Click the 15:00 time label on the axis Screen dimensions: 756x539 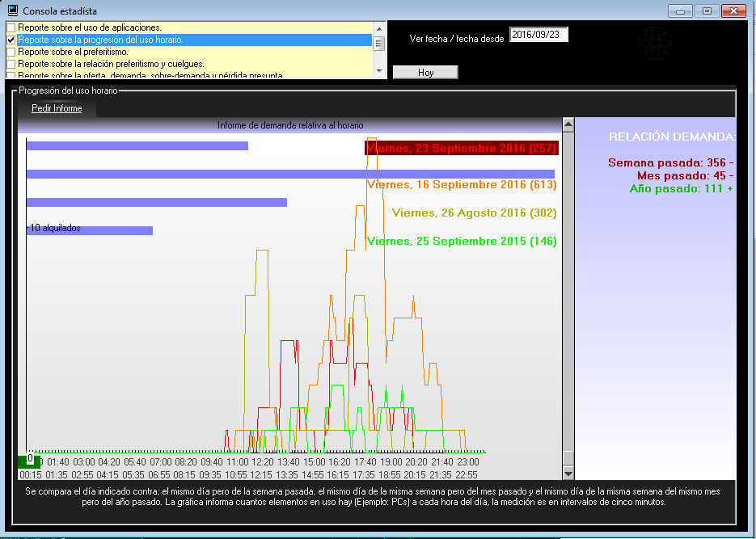[x=314, y=462]
